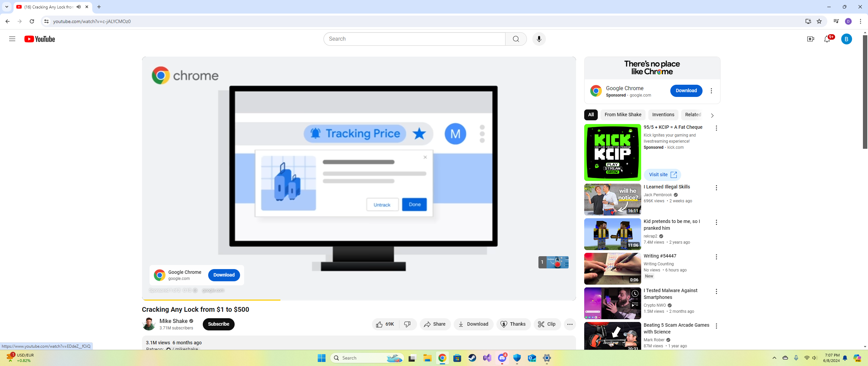This screenshot has height=366, width=868.
Task: Dislike the video with thumbs down
Action: (x=408, y=324)
